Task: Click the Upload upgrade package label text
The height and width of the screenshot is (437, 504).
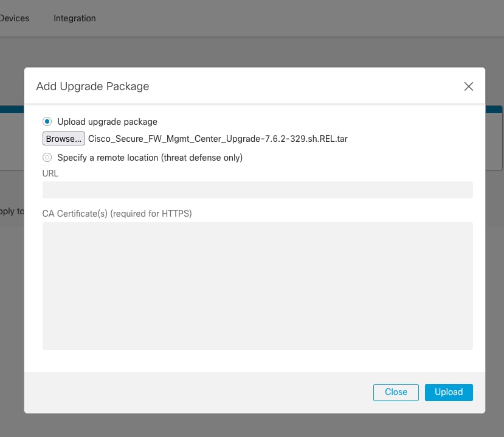Action: pos(107,122)
